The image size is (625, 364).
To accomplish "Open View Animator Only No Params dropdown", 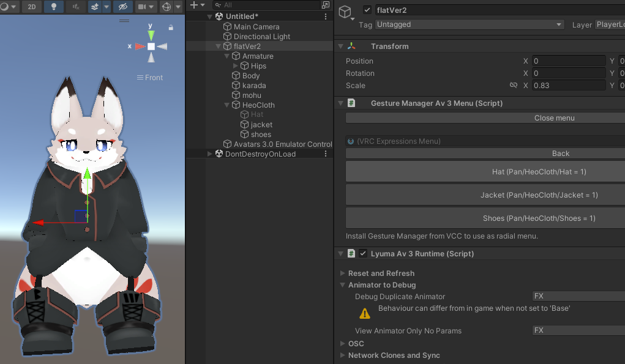I will click(x=578, y=330).
